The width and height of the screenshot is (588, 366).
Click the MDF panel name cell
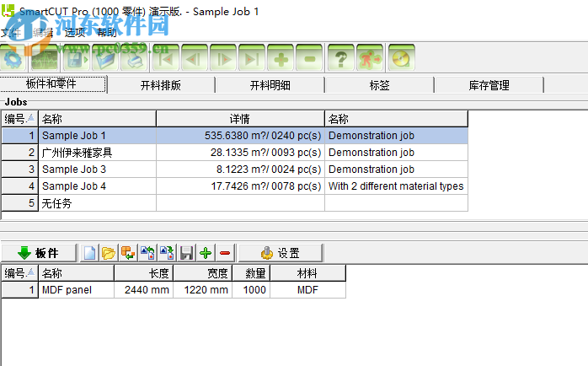click(76, 290)
